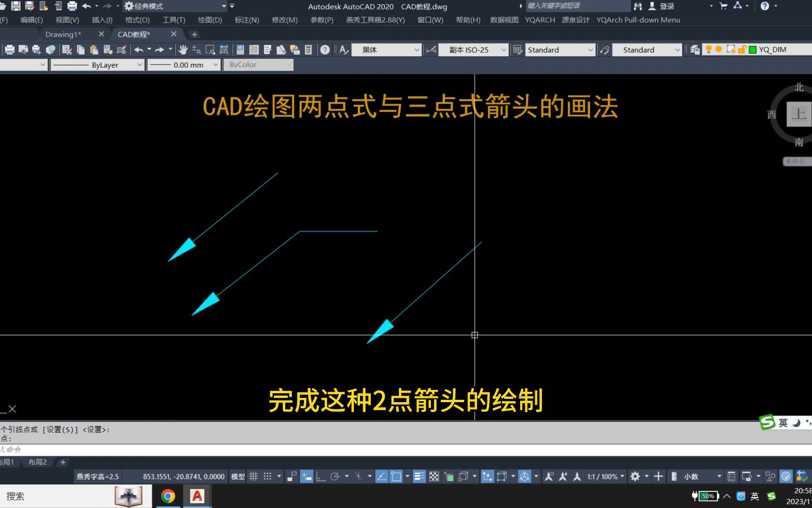Screen dimensions: 812x508
Task: Open the 经典模式 workspace dropdown
Action: (175, 6)
